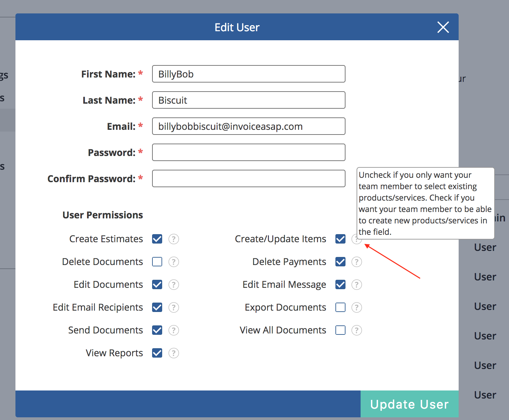Click the Update User button
The image size is (509, 420).
(x=409, y=404)
